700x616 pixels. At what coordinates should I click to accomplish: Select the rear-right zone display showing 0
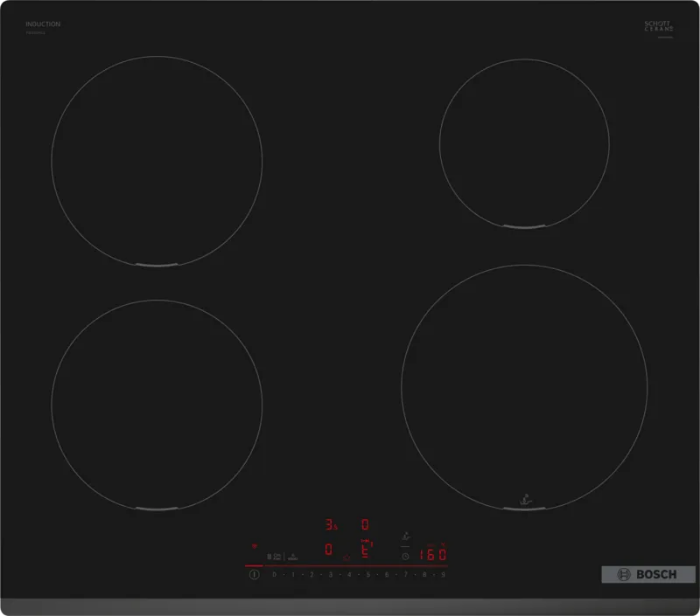tap(365, 524)
